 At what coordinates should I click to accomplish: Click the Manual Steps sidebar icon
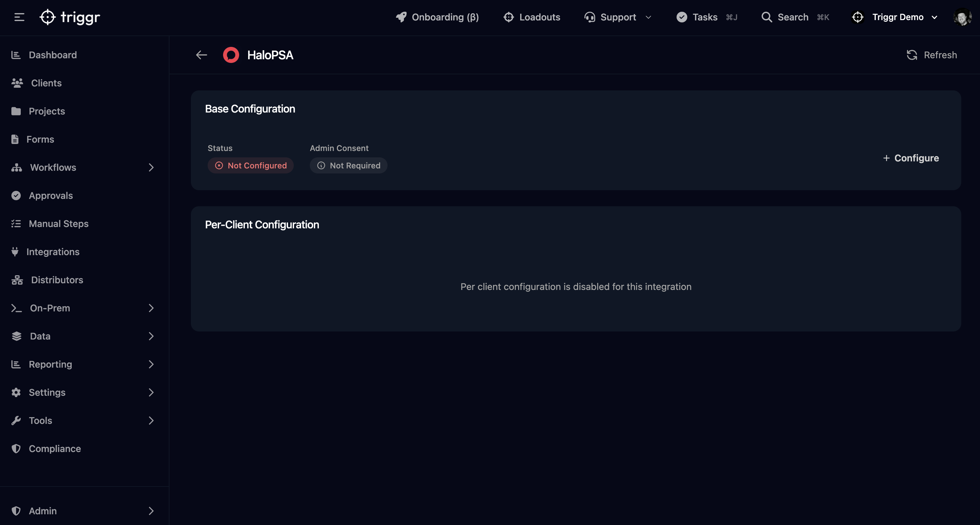click(16, 224)
